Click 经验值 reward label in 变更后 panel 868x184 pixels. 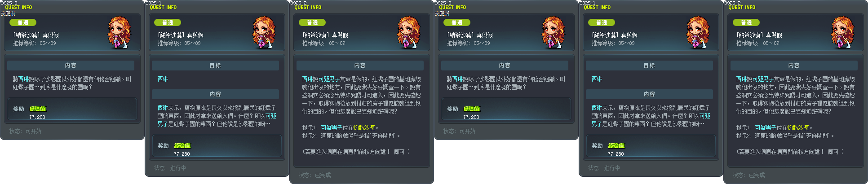point(472,109)
